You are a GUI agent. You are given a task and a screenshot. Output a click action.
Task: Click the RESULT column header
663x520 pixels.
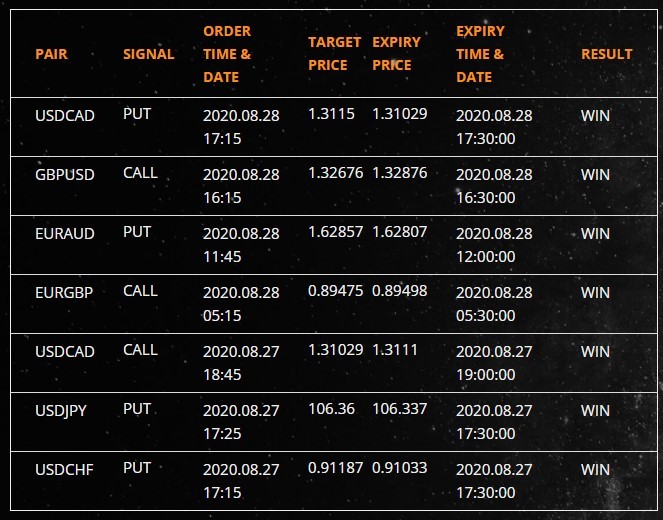607,54
